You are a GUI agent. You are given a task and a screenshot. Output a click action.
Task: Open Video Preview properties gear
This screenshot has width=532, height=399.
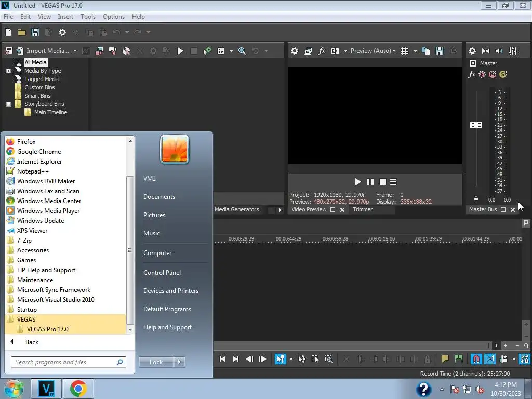pos(295,51)
